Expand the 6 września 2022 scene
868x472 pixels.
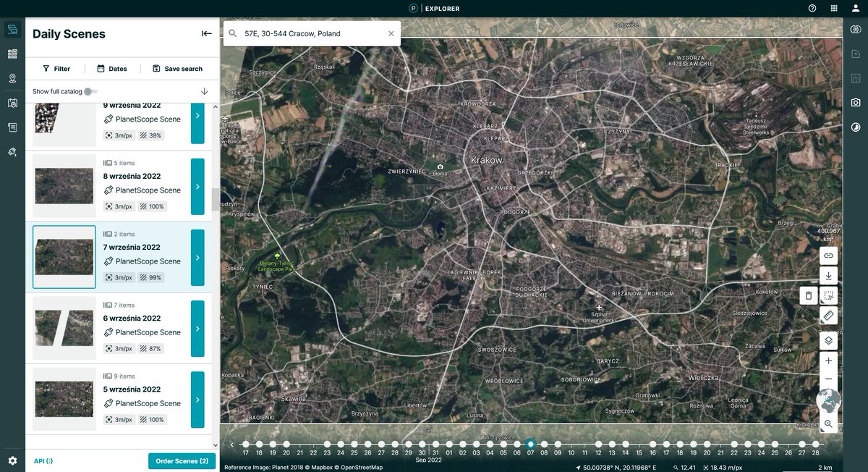(197, 329)
